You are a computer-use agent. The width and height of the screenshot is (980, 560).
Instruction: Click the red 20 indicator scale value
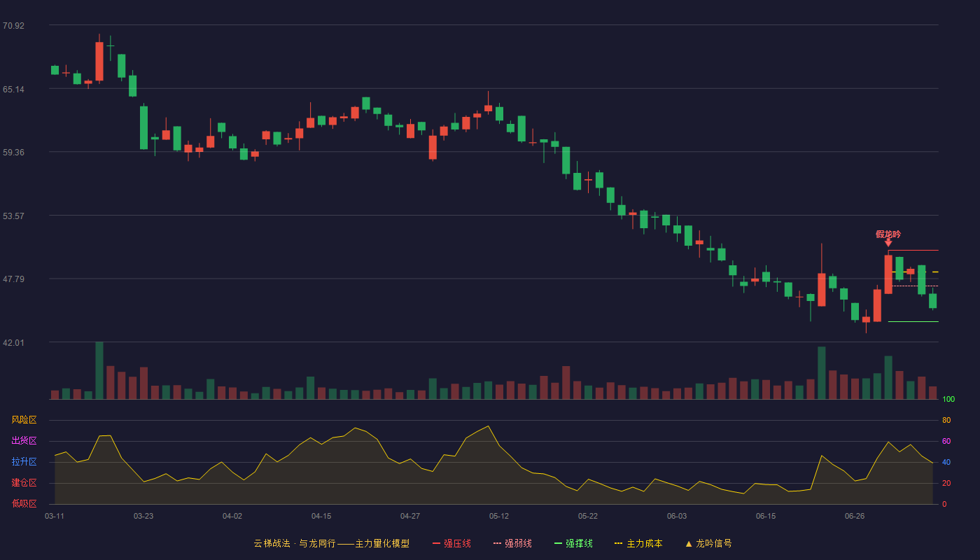946,483
